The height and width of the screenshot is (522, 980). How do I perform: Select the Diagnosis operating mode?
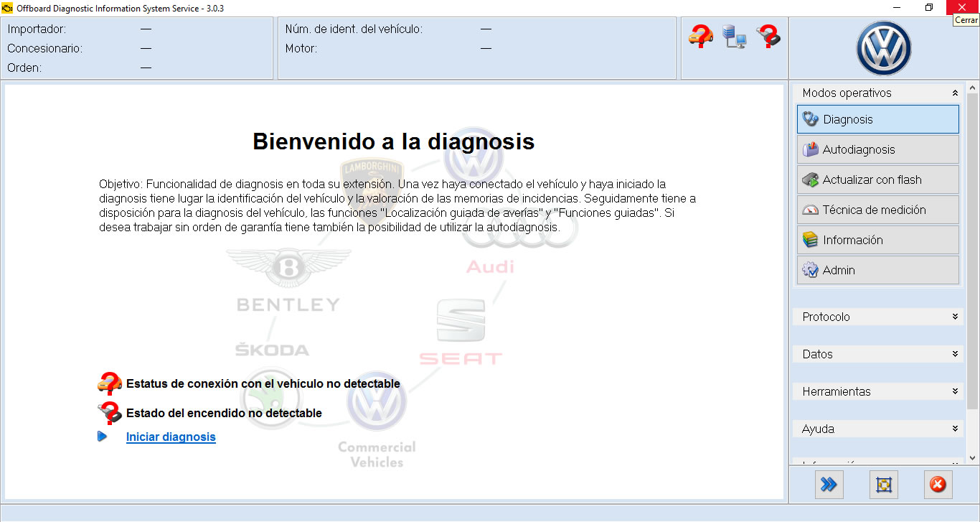point(877,119)
